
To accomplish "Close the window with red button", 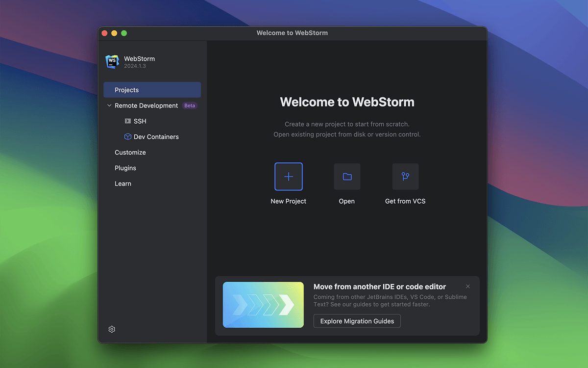I will 104,33.
